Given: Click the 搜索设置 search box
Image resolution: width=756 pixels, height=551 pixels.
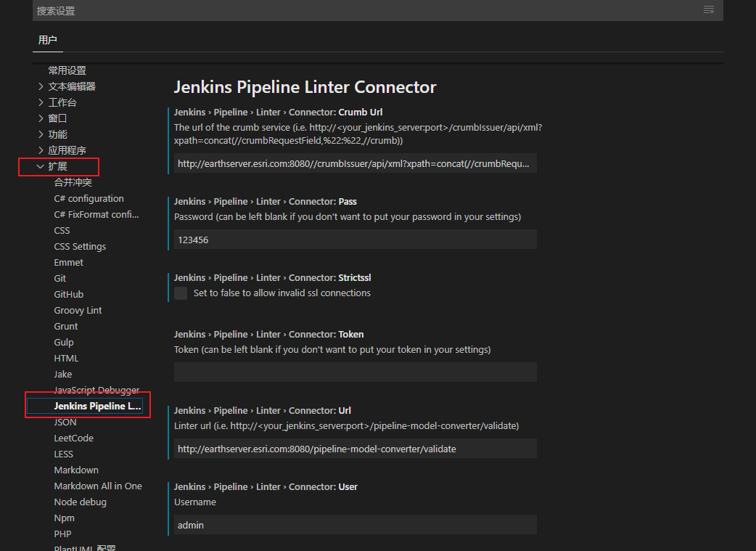Looking at the screenshot, I should point(290,10).
